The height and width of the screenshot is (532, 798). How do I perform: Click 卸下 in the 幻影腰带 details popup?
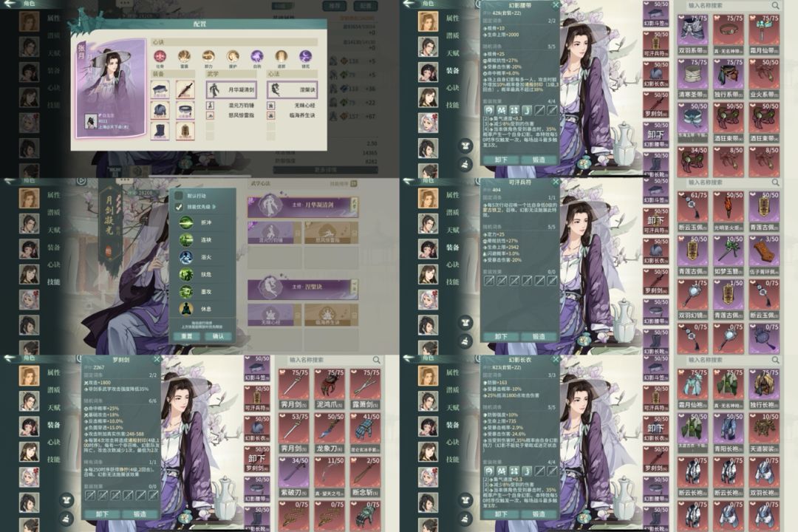[x=501, y=160]
